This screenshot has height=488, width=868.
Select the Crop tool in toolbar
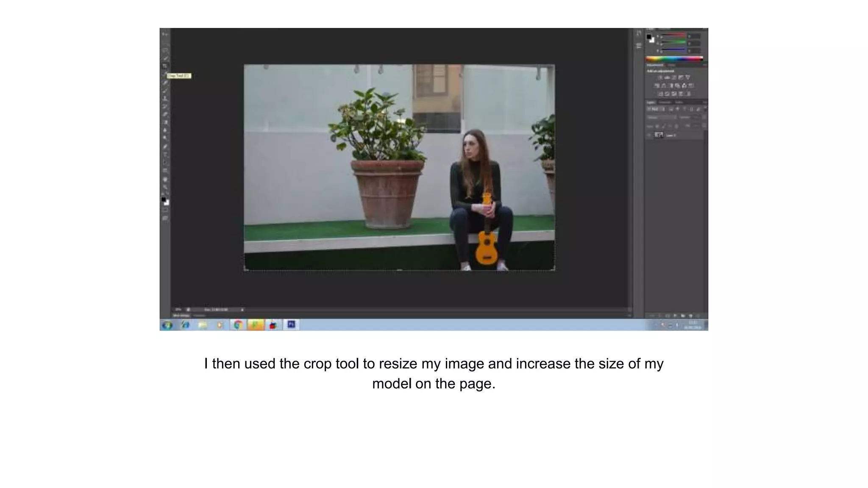165,66
